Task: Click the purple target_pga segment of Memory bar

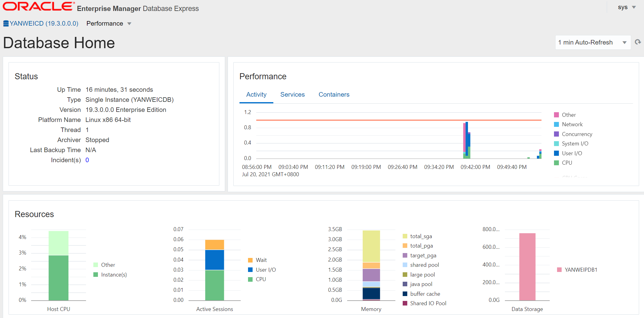Action: 371,275
